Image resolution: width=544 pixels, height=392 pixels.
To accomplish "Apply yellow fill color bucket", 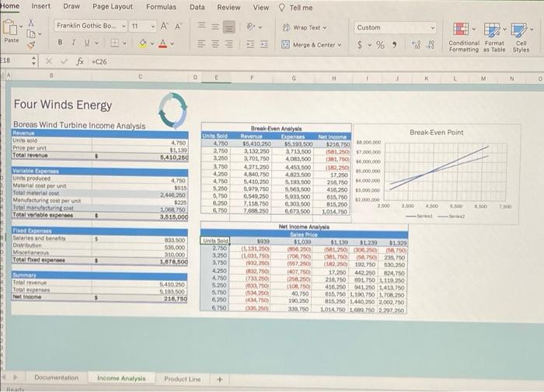I will (x=142, y=43).
